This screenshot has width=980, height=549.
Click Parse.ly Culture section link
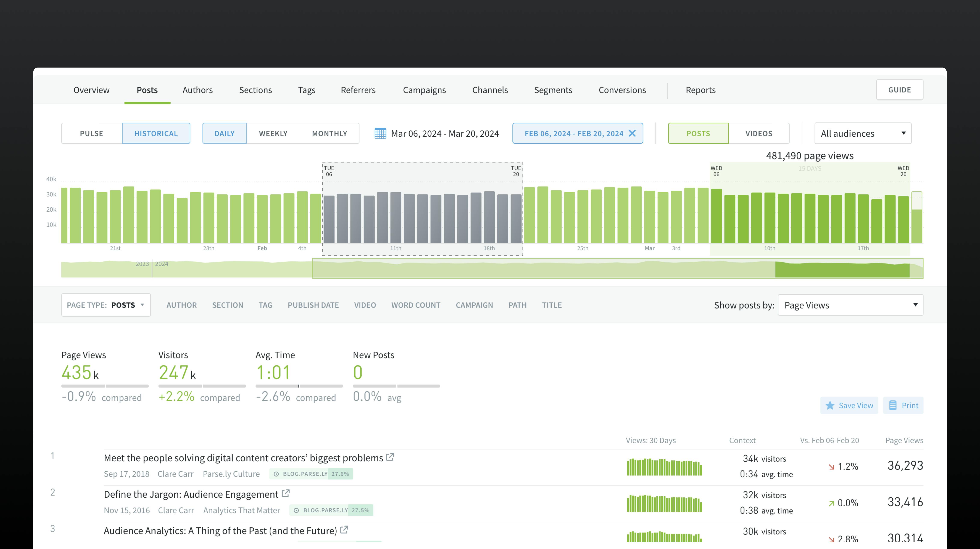(x=231, y=474)
